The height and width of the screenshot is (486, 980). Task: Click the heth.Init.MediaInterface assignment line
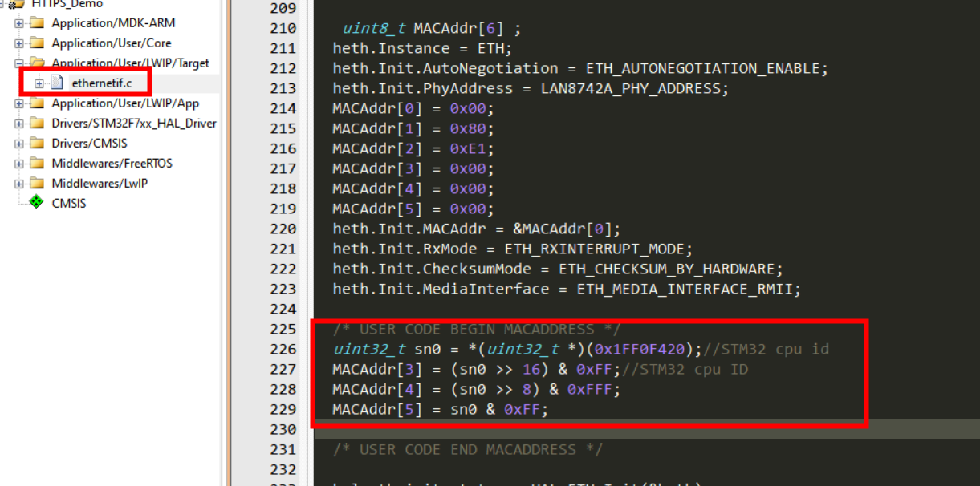(567, 289)
